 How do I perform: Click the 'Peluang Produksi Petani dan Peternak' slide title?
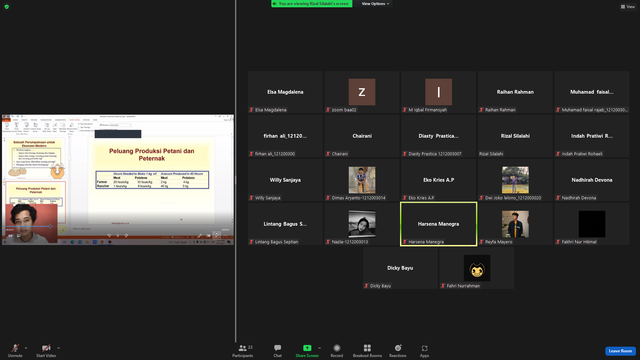point(151,154)
